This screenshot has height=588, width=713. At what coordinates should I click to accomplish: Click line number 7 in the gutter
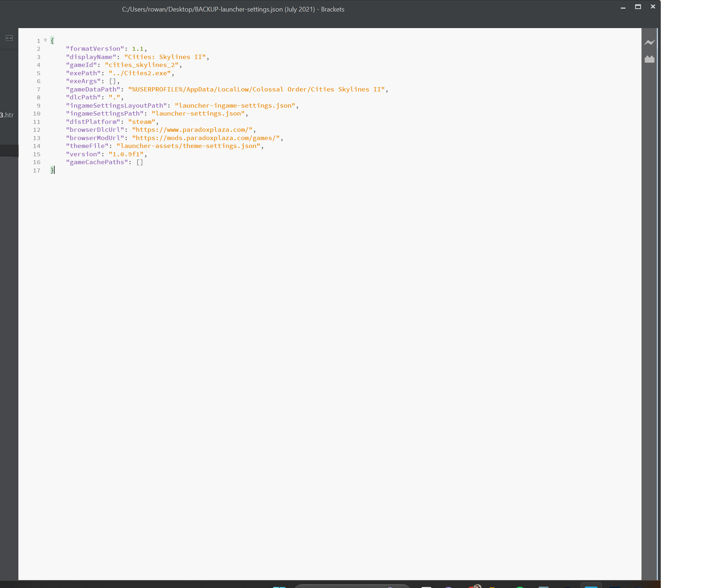point(39,89)
